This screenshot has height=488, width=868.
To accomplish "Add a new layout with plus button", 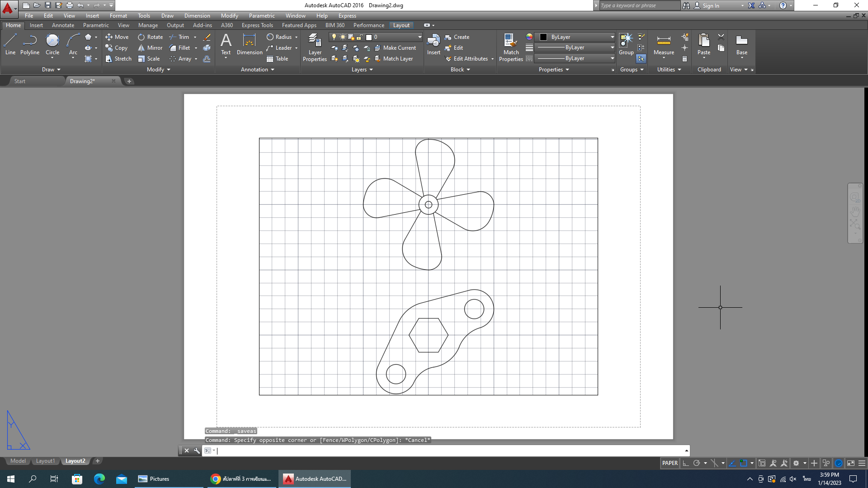I will pos(97,461).
